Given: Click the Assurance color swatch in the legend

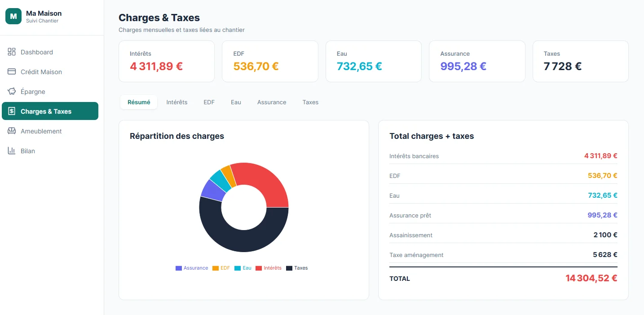Looking at the screenshot, I should click(x=178, y=268).
